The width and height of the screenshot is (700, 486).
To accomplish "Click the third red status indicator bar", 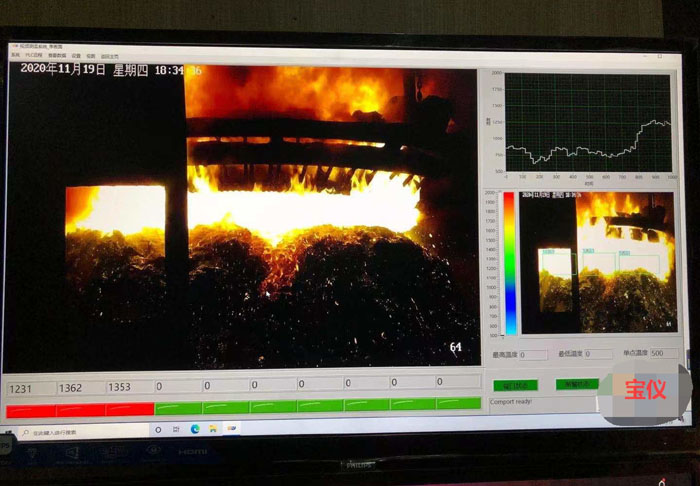I will click(x=130, y=408).
